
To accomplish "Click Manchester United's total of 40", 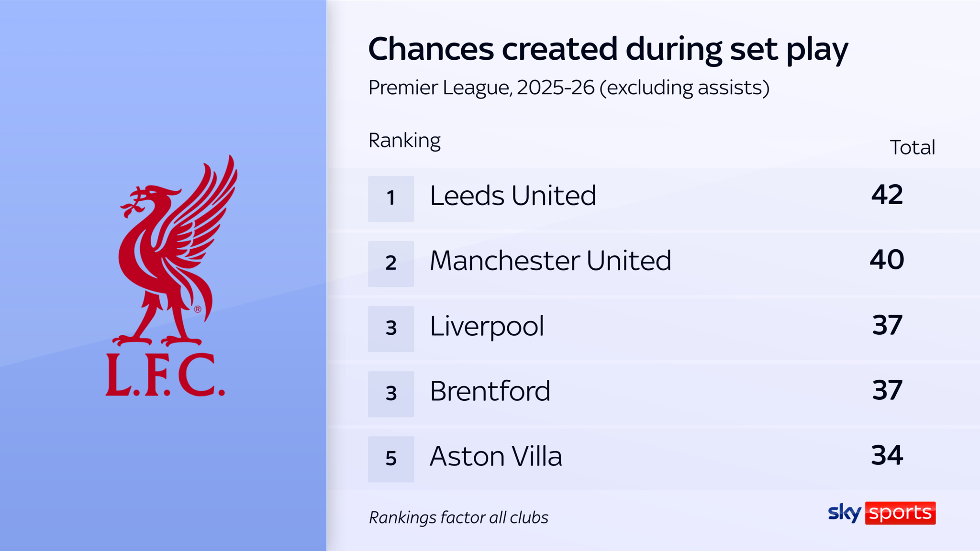I will pos(887,260).
